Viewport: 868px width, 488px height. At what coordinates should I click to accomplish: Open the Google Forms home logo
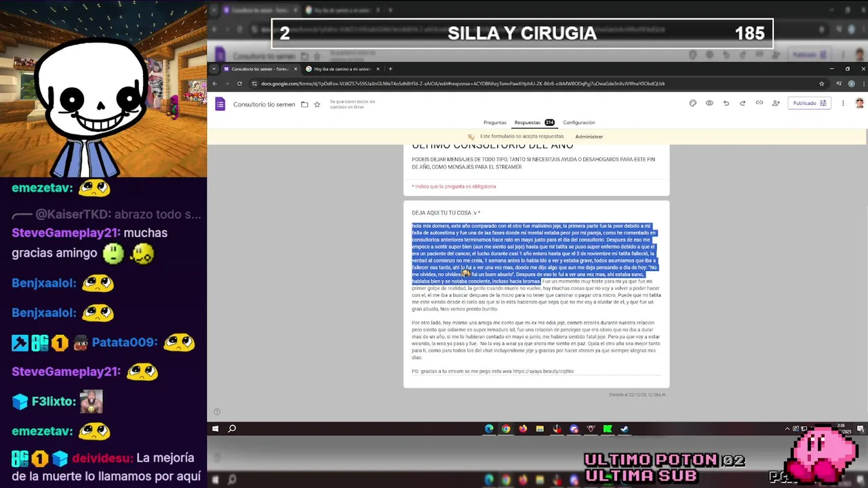pos(220,104)
